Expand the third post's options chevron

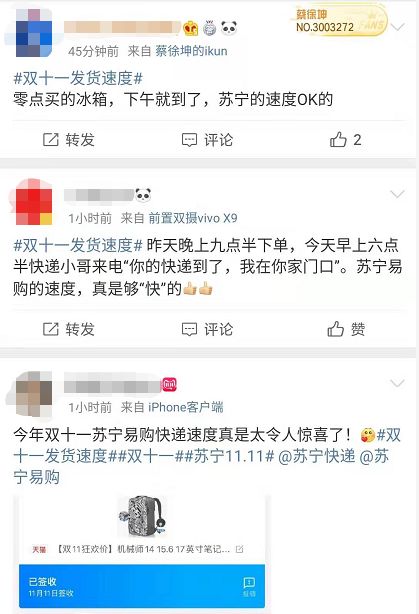coord(397,383)
